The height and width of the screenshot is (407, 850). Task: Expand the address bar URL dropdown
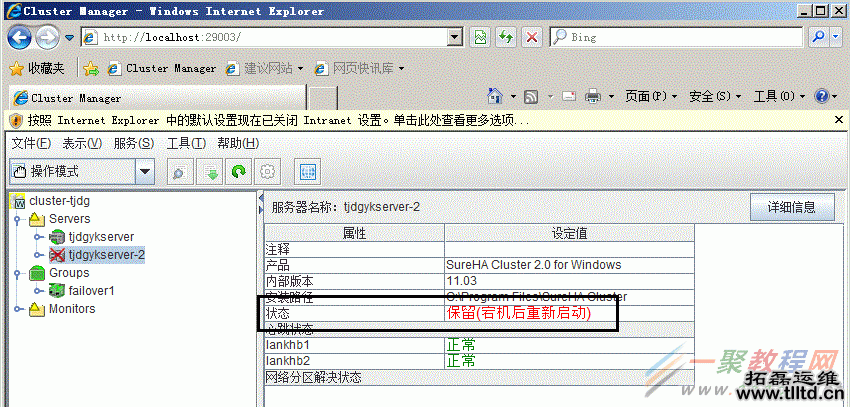(455, 37)
